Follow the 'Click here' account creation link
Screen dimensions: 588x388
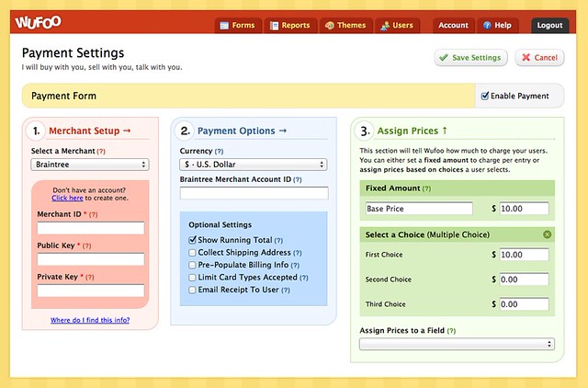pos(67,198)
